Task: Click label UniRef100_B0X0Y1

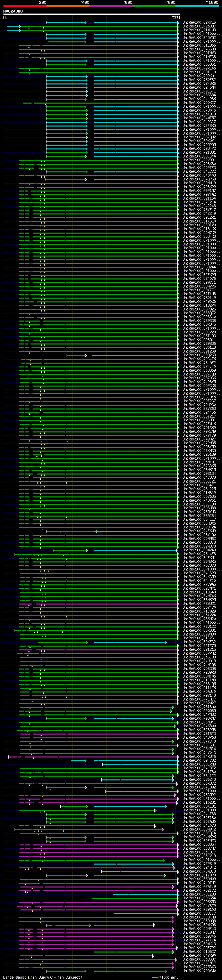Action: (199, 141)
